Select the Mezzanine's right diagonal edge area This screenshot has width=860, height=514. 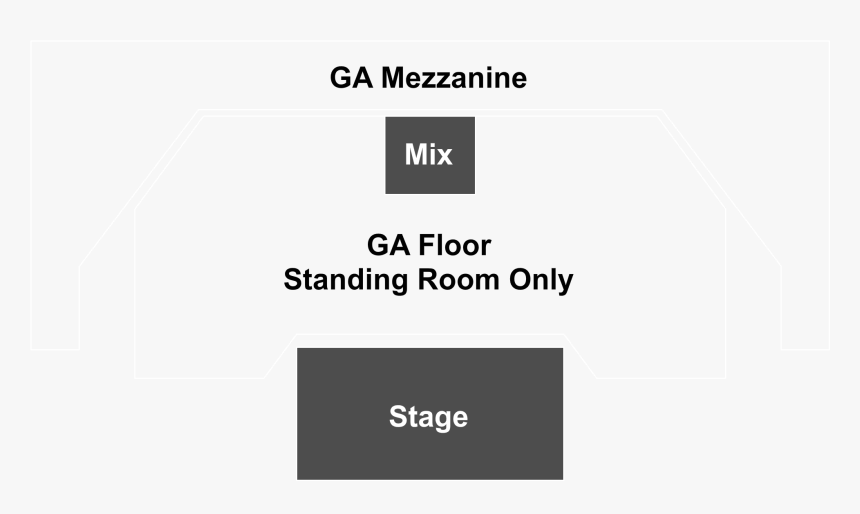(723, 187)
